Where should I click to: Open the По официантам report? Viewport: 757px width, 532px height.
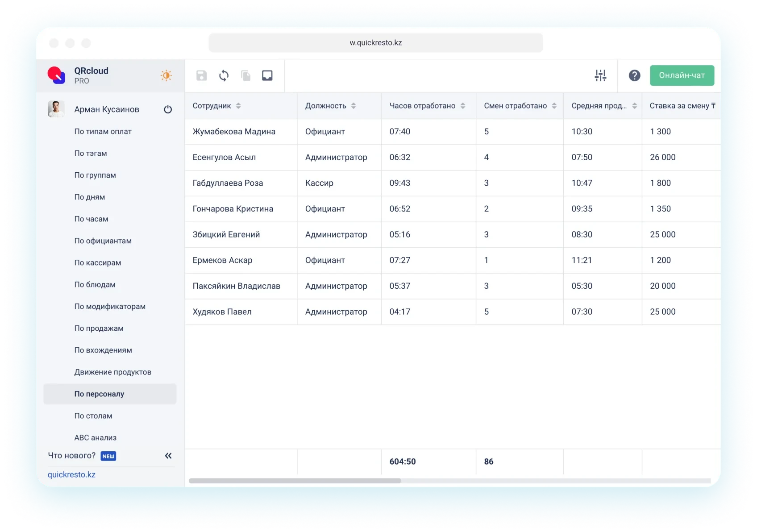click(x=103, y=241)
